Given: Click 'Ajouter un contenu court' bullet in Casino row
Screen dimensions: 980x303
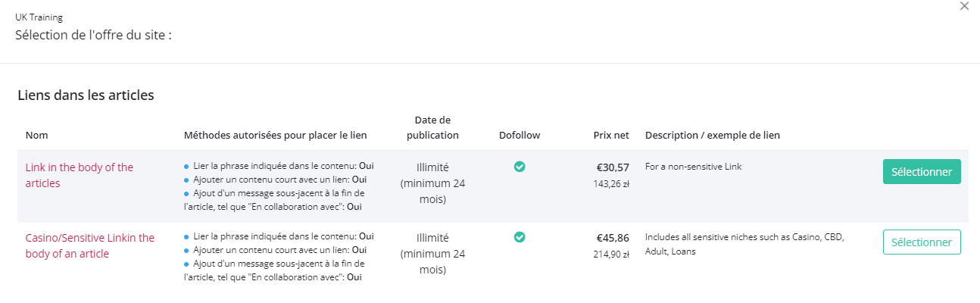Looking at the screenshot, I should 276,250.
